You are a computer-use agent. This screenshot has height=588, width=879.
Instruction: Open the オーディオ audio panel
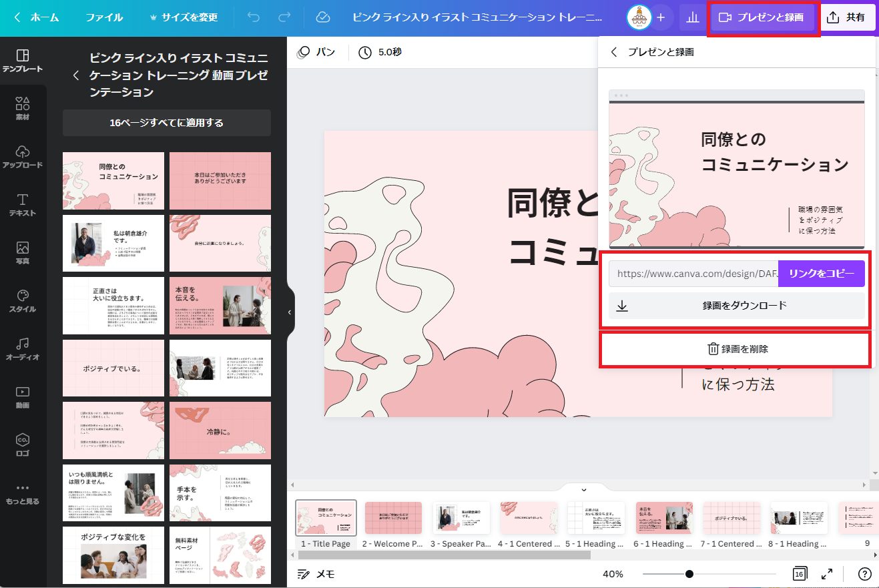[23, 349]
